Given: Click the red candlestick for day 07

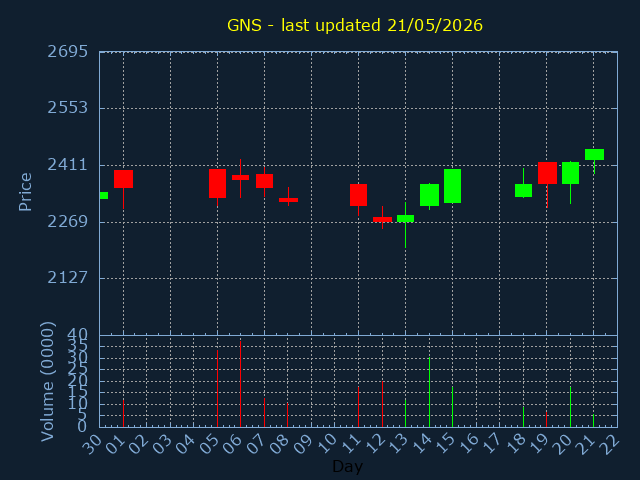Looking at the screenshot, I should point(264,181).
